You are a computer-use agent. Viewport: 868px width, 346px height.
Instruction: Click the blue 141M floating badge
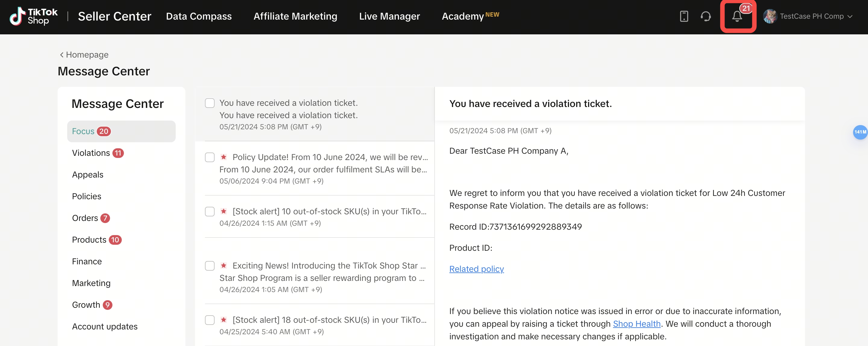[x=860, y=132]
